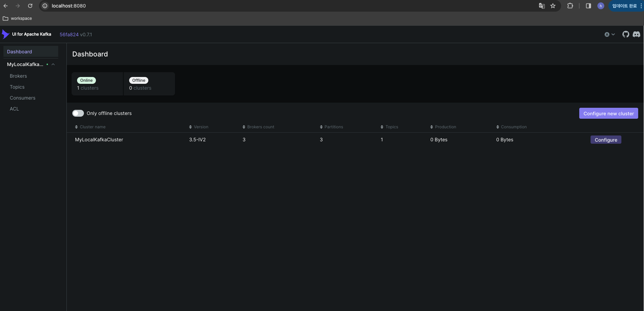Click the Dashboard page heading
This screenshot has width=644, height=311.
tap(90, 54)
